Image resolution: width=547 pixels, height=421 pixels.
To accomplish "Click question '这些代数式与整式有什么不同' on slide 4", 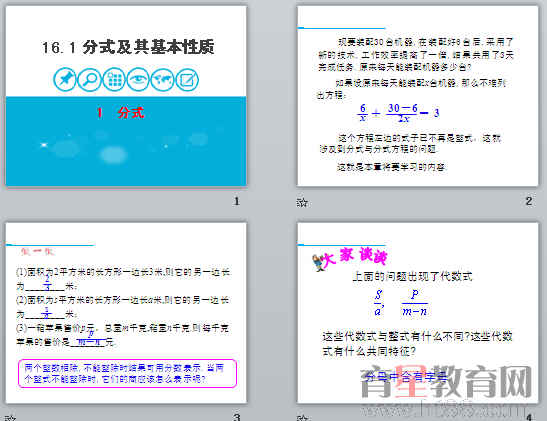I will (x=395, y=337).
